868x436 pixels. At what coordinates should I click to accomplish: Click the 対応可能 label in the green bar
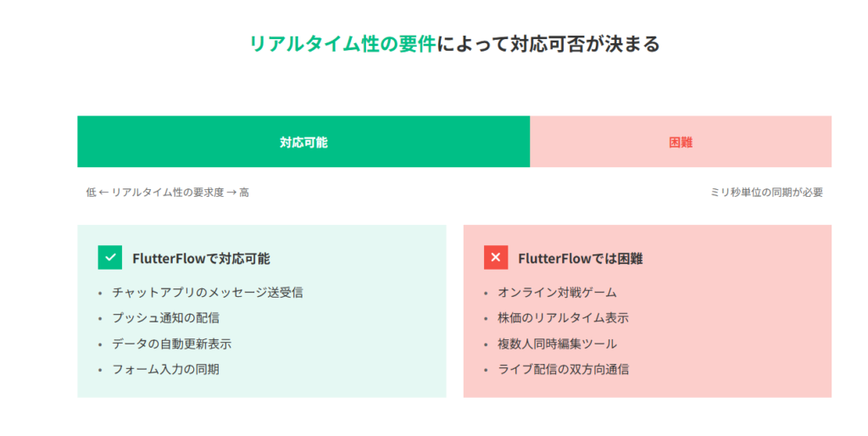click(x=303, y=143)
